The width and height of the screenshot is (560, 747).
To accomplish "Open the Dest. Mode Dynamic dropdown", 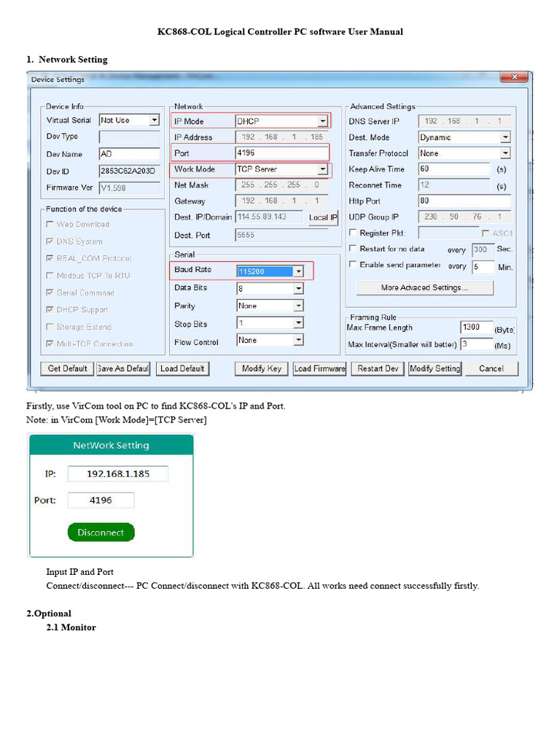I will coord(505,137).
